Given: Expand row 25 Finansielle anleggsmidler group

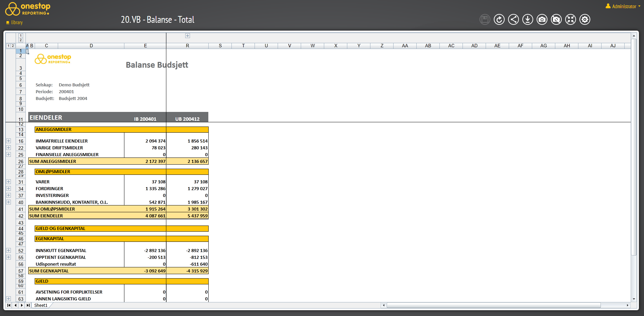Looking at the screenshot, I should point(8,154).
